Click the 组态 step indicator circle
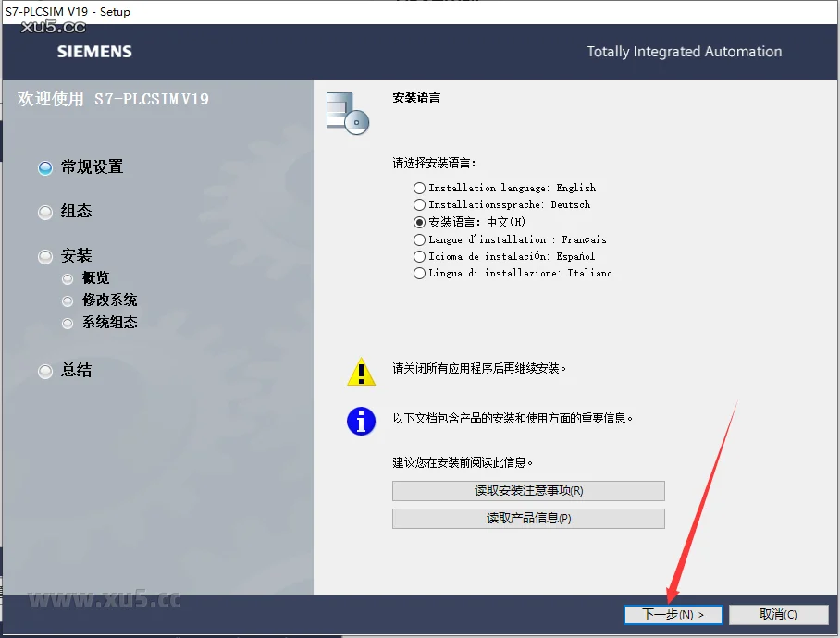The height and width of the screenshot is (638, 840). 44,212
